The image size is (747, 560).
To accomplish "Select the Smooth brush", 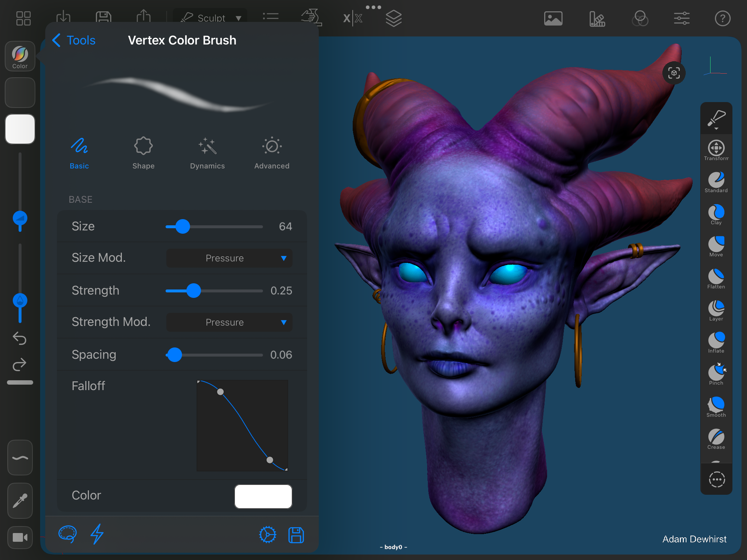I will pos(716,407).
